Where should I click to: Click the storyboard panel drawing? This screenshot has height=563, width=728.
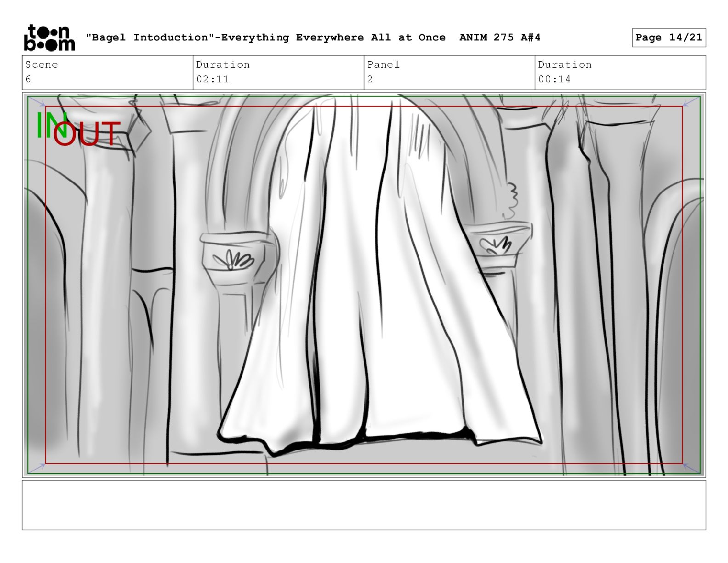pyautogui.click(x=364, y=285)
